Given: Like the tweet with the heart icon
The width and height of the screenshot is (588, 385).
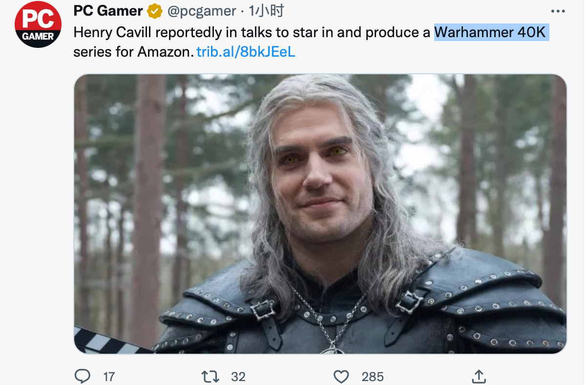Looking at the screenshot, I should [x=341, y=376].
